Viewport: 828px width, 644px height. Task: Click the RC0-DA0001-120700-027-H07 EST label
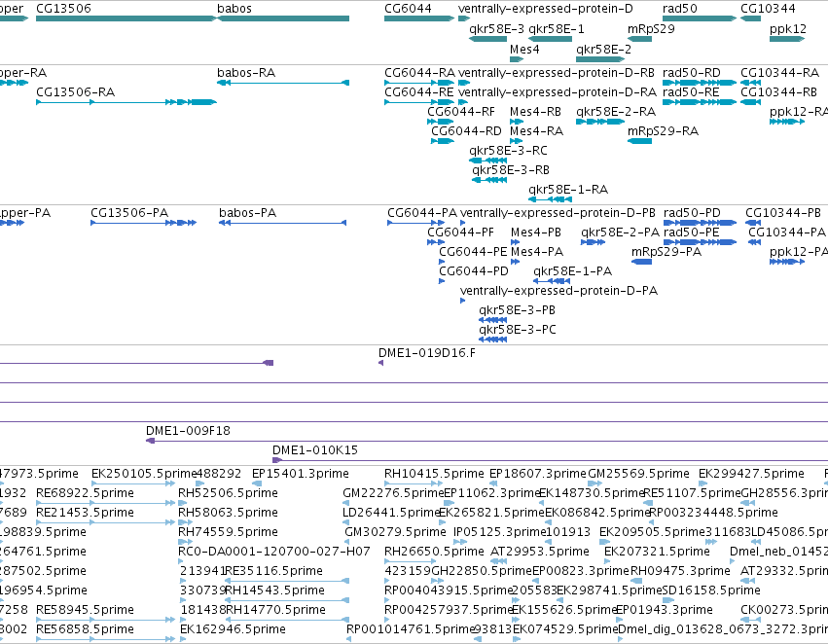pos(274,553)
